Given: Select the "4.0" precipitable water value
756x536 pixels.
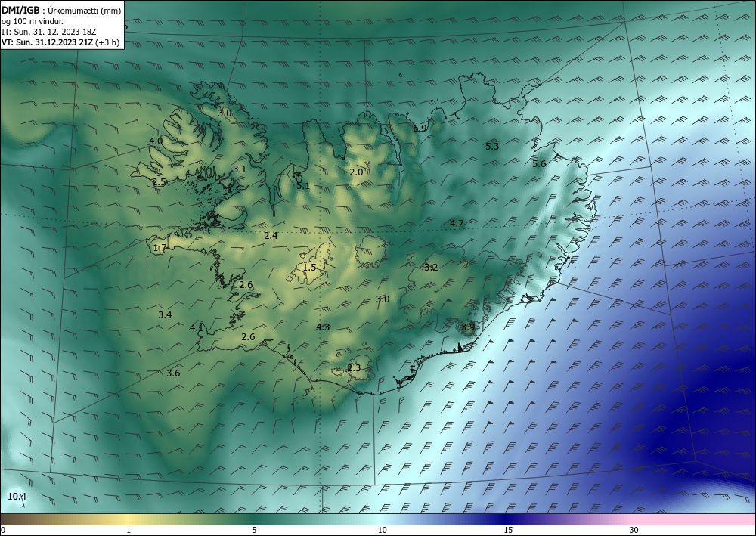Looking at the screenshot, I should point(156,141).
